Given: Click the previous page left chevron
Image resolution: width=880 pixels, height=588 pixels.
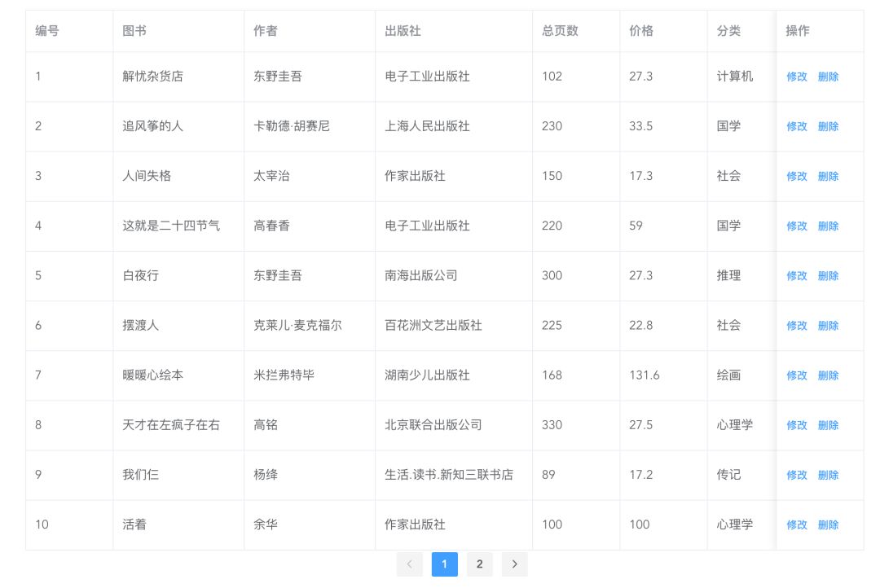Looking at the screenshot, I should click(x=409, y=564).
